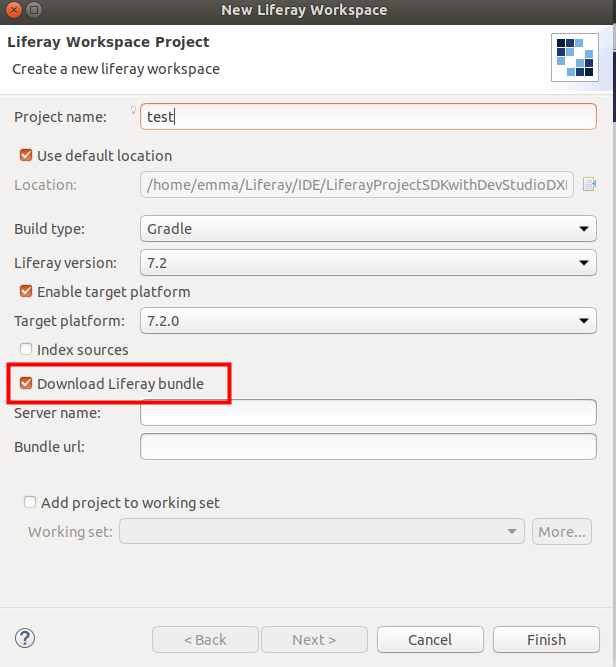The image size is (616, 667).
Task: Click the 'Liferay Workspace Project' heading text
Action: click(x=108, y=42)
